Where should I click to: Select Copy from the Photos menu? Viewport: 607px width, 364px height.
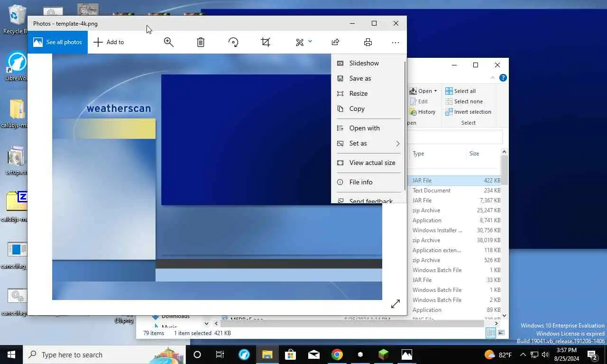(x=368, y=109)
